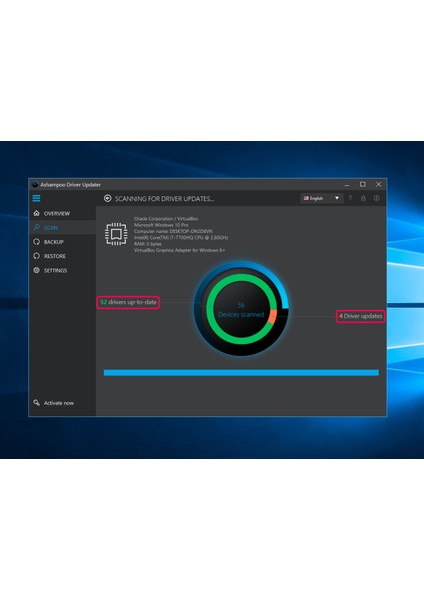Click the 52 drivers up-to-date label
Viewport: 424px width, 600px height.
click(x=128, y=302)
